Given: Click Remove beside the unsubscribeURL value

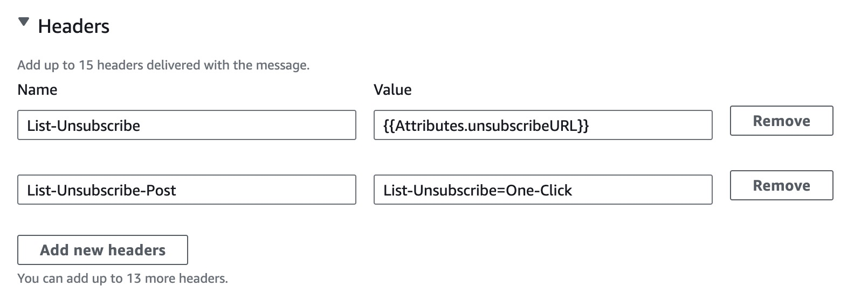Looking at the screenshot, I should [781, 121].
